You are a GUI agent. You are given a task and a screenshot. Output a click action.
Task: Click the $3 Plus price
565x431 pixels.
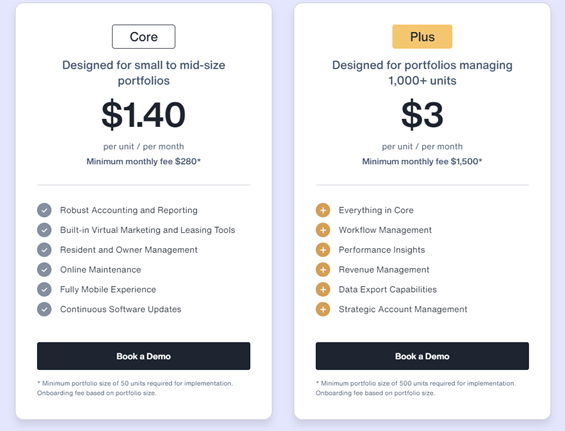pos(422,115)
